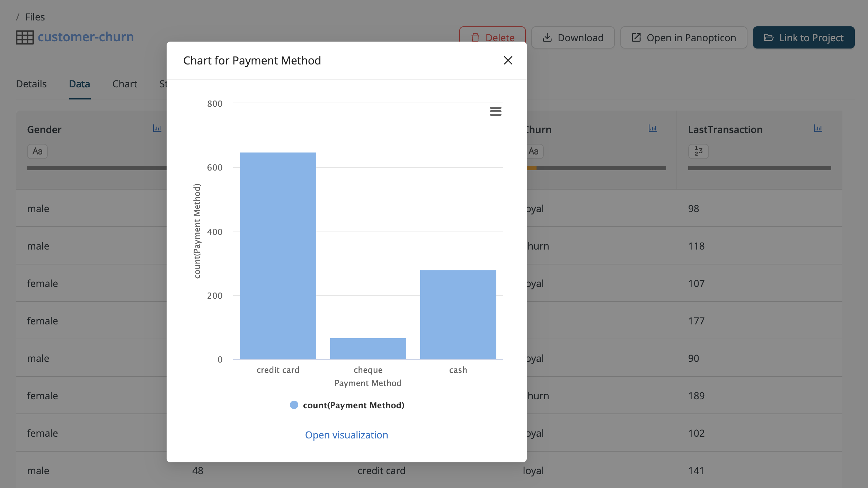This screenshot has width=868, height=488.
Task: Open chart icon for Churn column
Action: coord(653,129)
